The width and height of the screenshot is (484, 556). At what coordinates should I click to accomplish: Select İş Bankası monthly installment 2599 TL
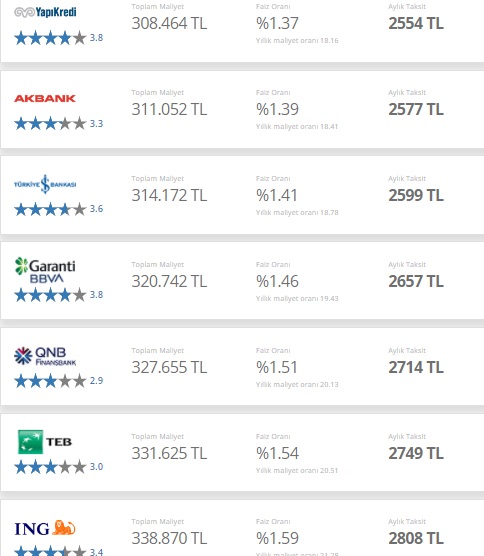click(x=416, y=195)
